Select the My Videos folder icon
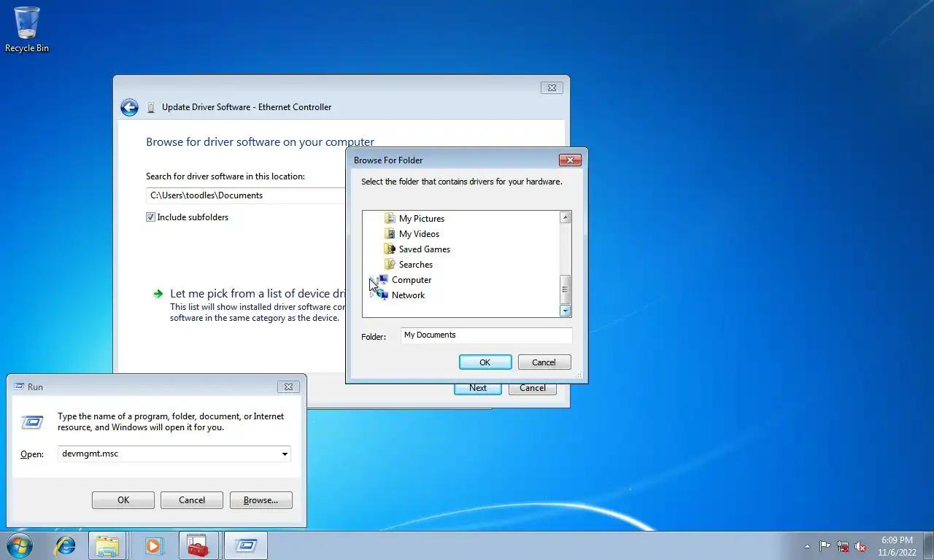The height and width of the screenshot is (560, 934). point(390,233)
